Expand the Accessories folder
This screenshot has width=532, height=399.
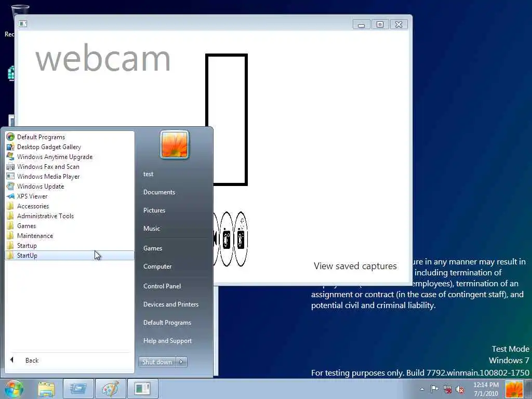pyautogui.click(x=70, y=206)
